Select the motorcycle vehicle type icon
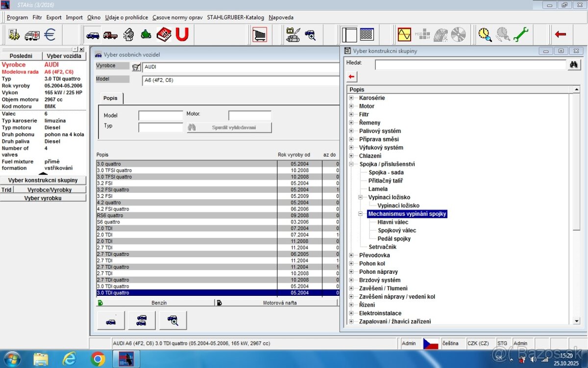 pos(146,35)
